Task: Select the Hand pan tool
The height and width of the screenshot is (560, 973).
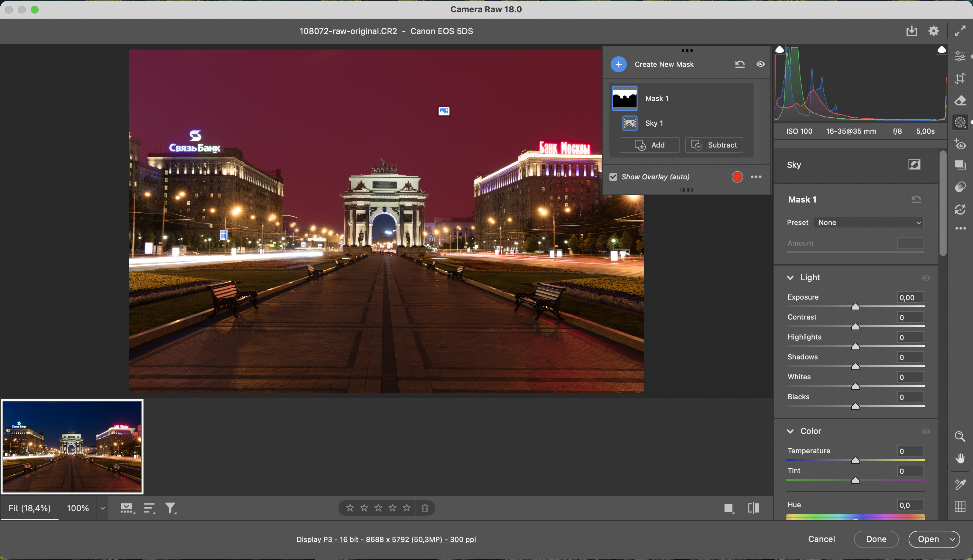Action: click(x=960, y=458)
